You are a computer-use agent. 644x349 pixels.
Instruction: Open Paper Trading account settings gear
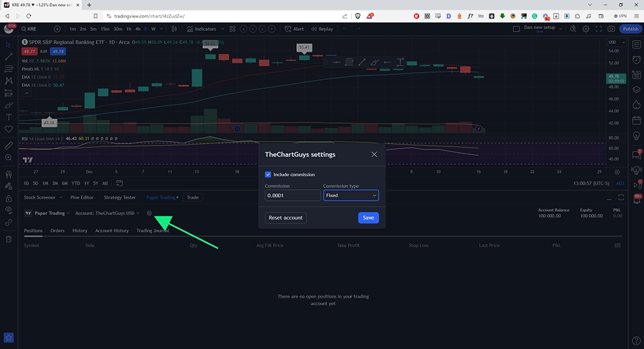(149, 213)
